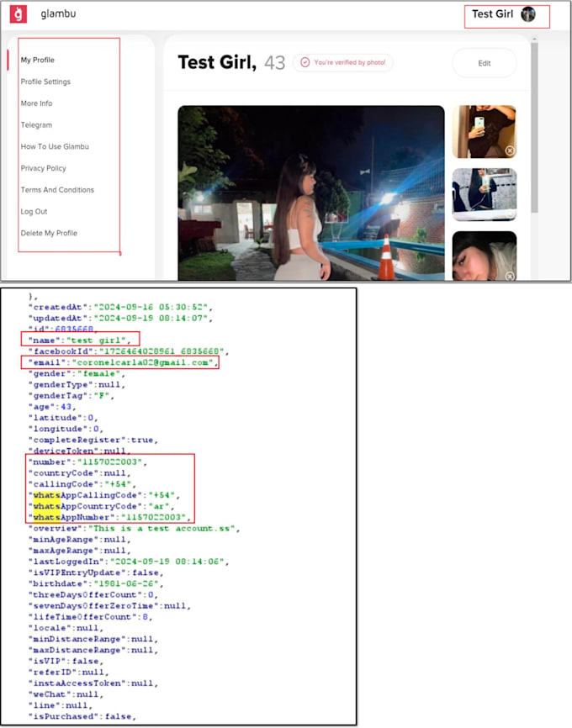This screenshot has height=728, width=572.
Task: Click the glambu brand text
Action: (58, 14)
